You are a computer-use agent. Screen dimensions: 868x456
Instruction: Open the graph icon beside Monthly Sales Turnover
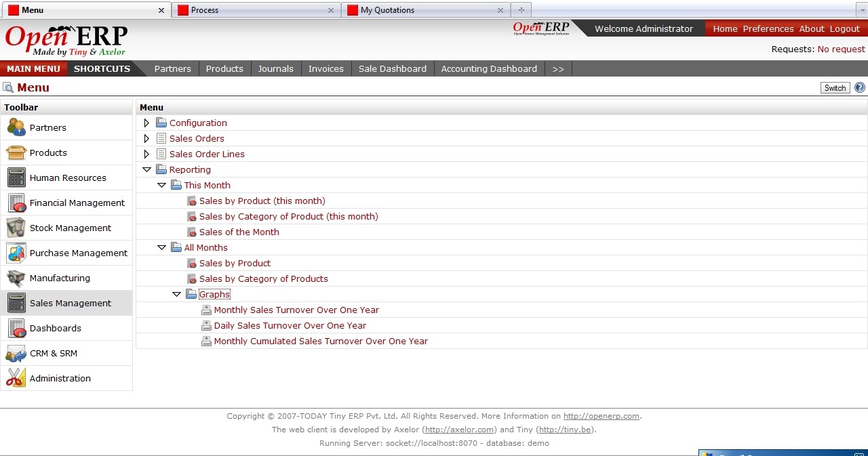point(206,309)
